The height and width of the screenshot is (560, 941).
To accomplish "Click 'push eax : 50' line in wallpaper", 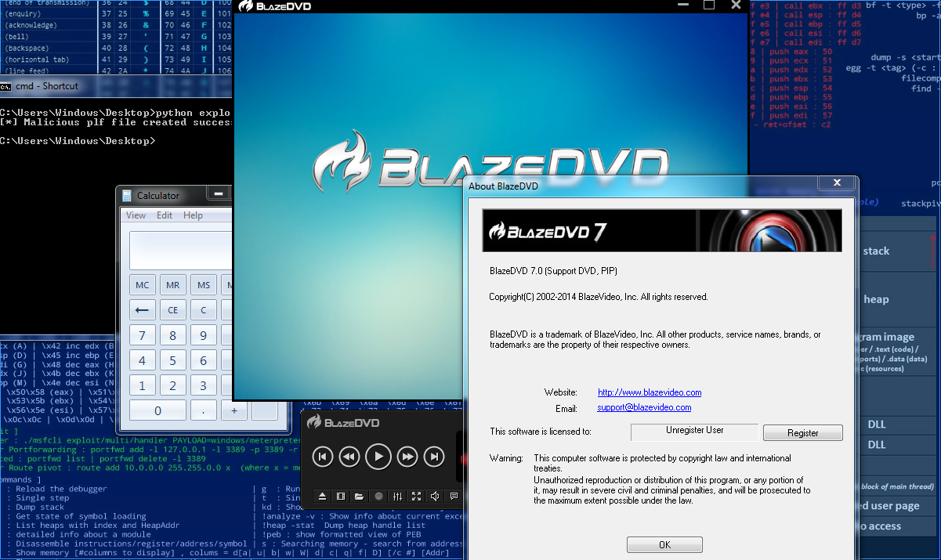I will 792,52.
